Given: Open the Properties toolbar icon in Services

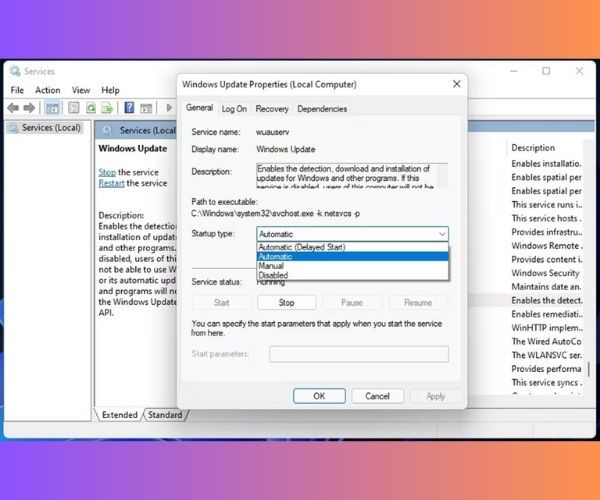Looking at the screenshot, I should (73, 108).
